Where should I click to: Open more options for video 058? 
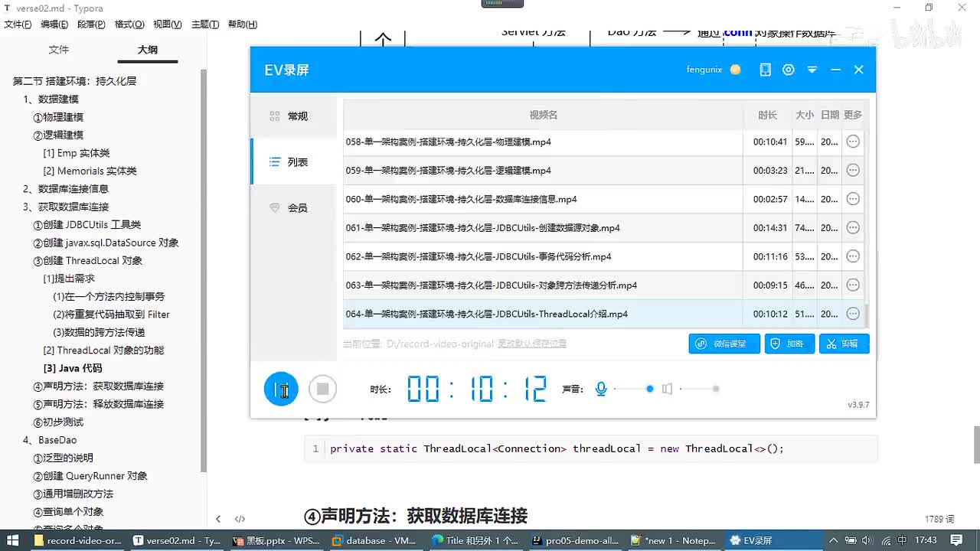853,142
